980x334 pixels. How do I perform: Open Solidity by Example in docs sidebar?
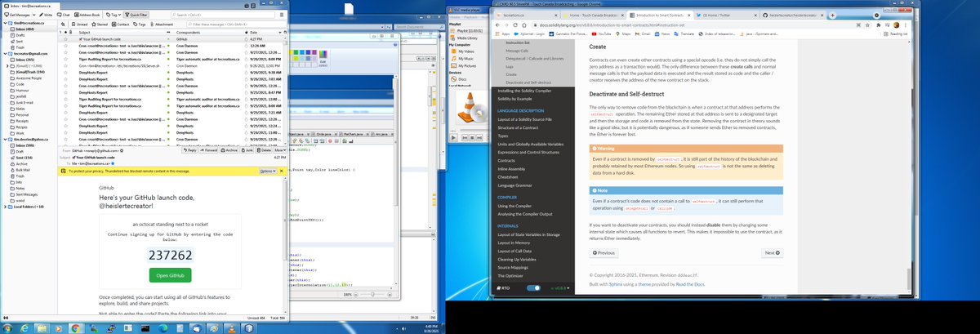click(514, 98)
